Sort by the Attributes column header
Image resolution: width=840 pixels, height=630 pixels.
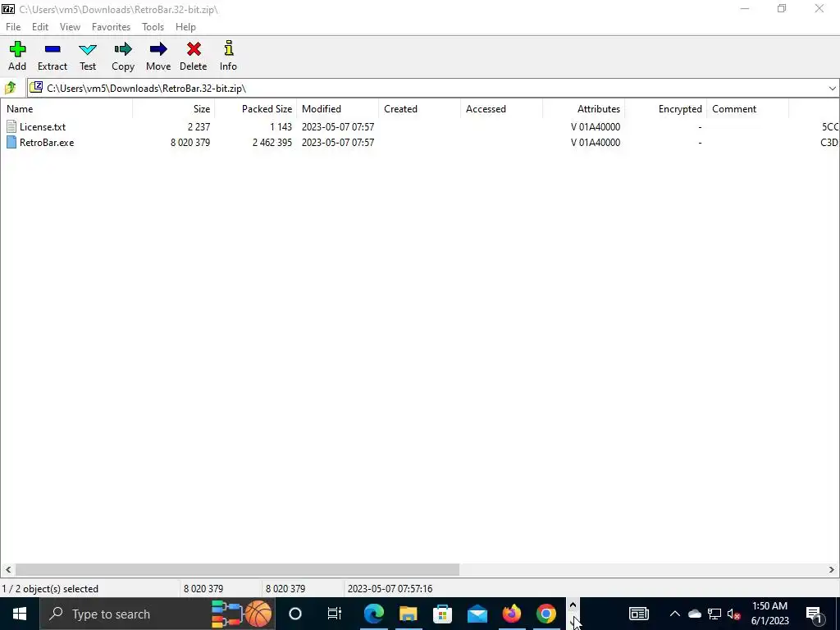pos(583,109)
